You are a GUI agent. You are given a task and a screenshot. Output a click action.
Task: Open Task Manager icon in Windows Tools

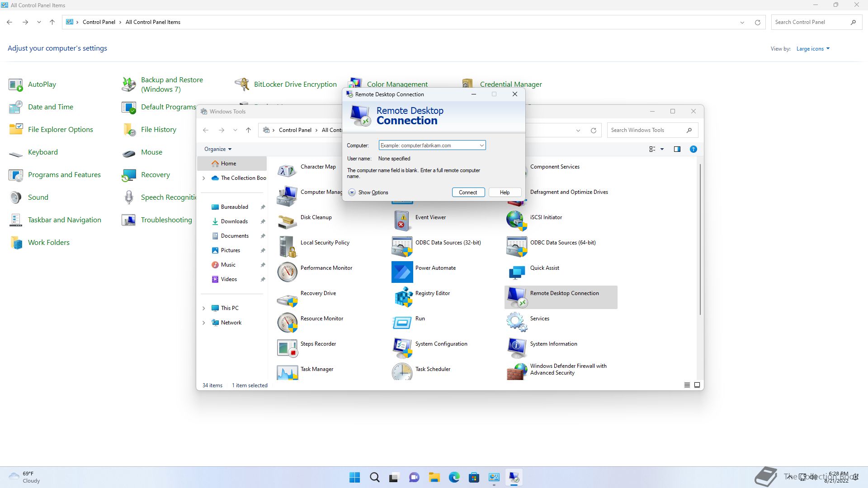pos(287,372)
